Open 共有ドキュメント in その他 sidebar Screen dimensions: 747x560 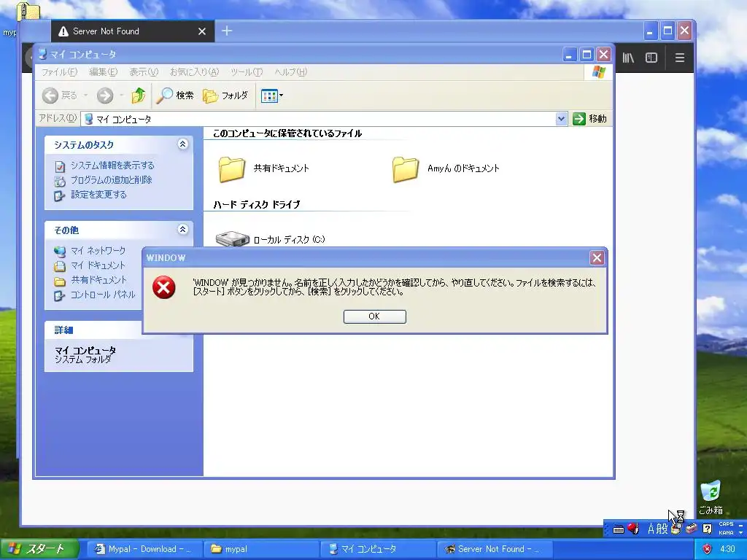click(98, 280)
